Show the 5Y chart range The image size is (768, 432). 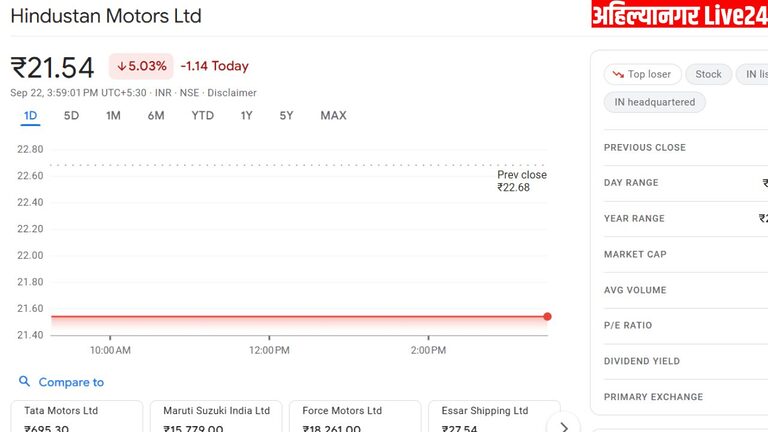click(x=286, y=115)
